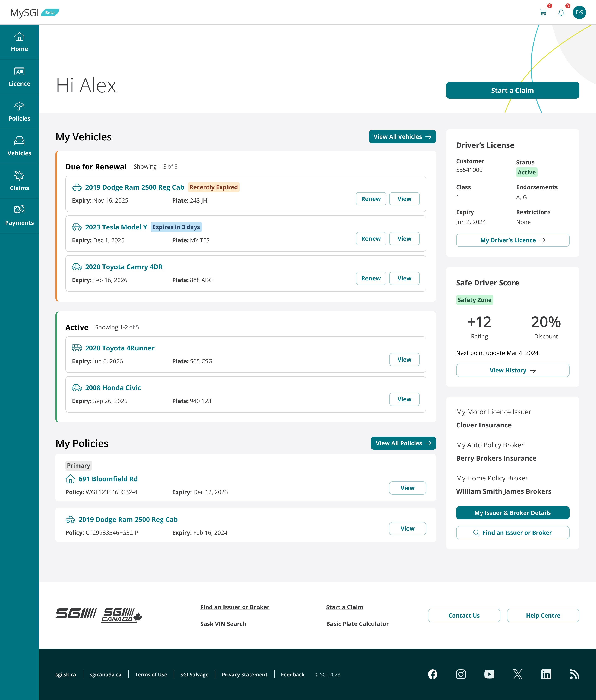Open the RSS feed icon
The height and width of the screenshot is (700, 596).
tap(575, 674)
